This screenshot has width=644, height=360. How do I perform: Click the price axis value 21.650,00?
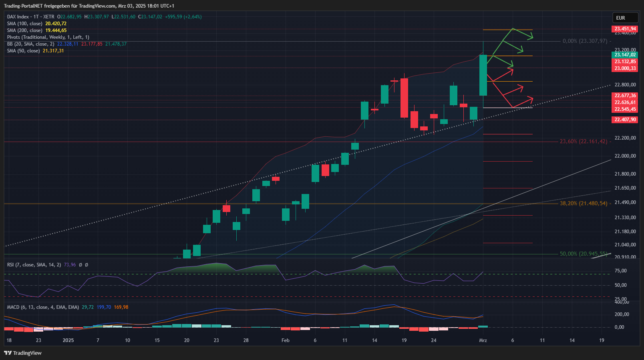625,188
